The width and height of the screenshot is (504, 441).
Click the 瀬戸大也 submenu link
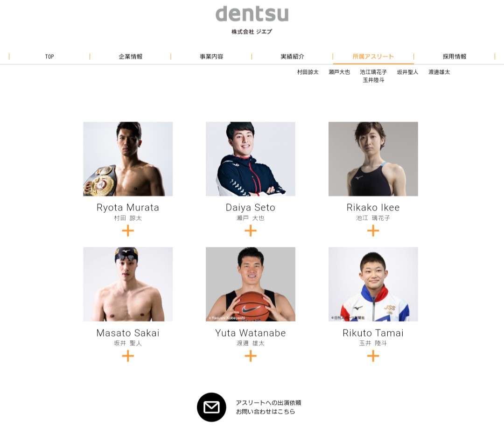tap(339, 72)
